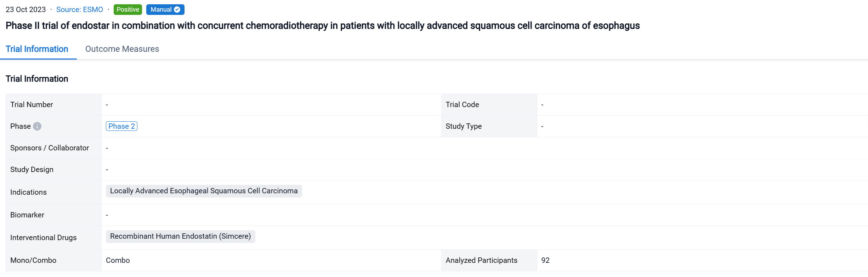The height and width of the screenshot is (277, 868).
Task: Click the 23 Oct 2023 date
Action: (26, 10)
